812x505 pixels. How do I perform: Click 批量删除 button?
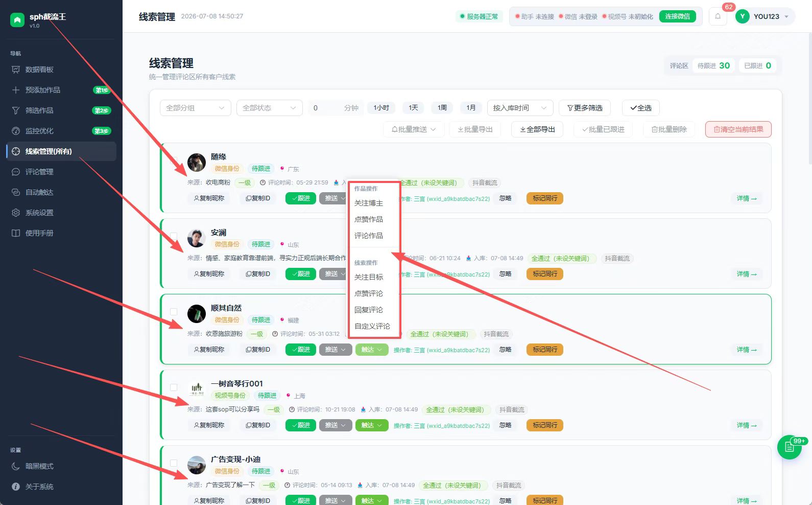coord(669,129)
